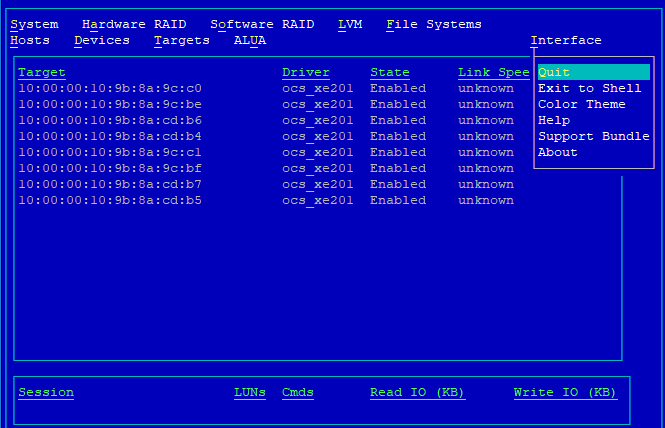The height and width of the screenshot is (428, 665).
Task: Choose Exit to Shell option
Action: point(589,88)
